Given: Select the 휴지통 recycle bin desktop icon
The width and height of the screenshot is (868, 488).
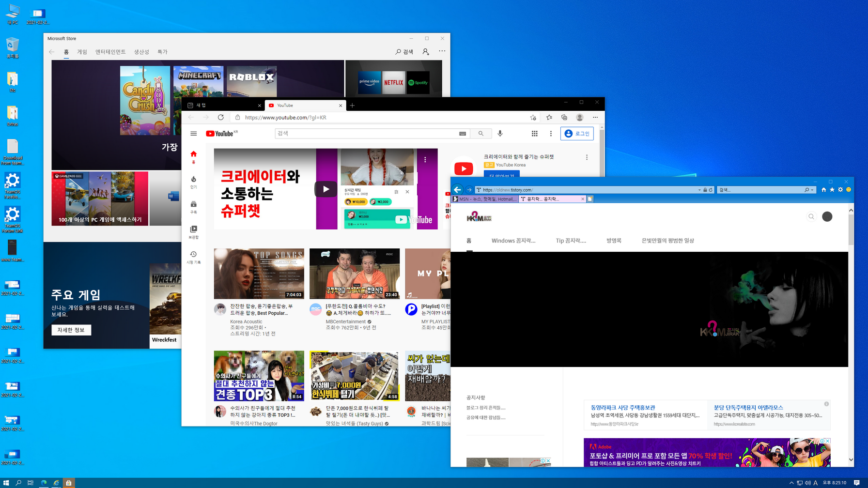Looking at the screenshot, I should click(13, 48).
